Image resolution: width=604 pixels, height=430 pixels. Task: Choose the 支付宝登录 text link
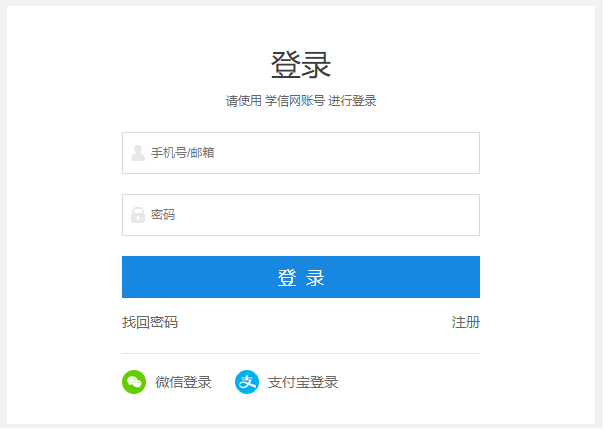pyautogui.click(x=303, y=382)
